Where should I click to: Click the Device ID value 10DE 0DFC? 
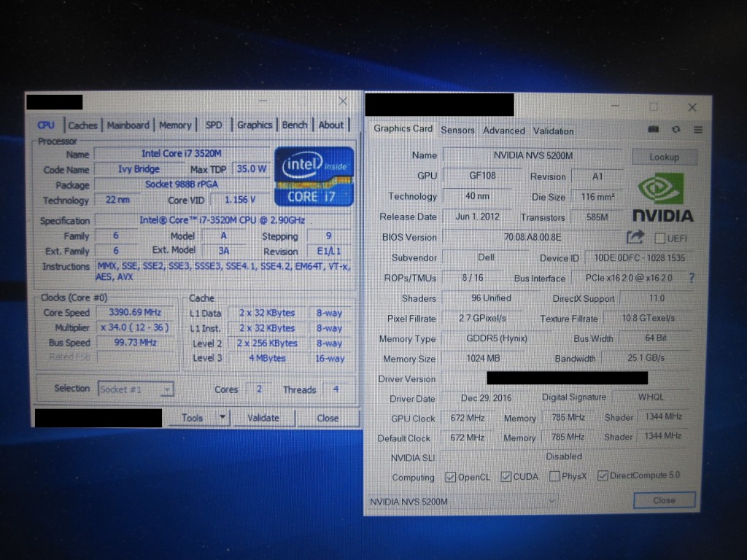[x=639, y=257]
